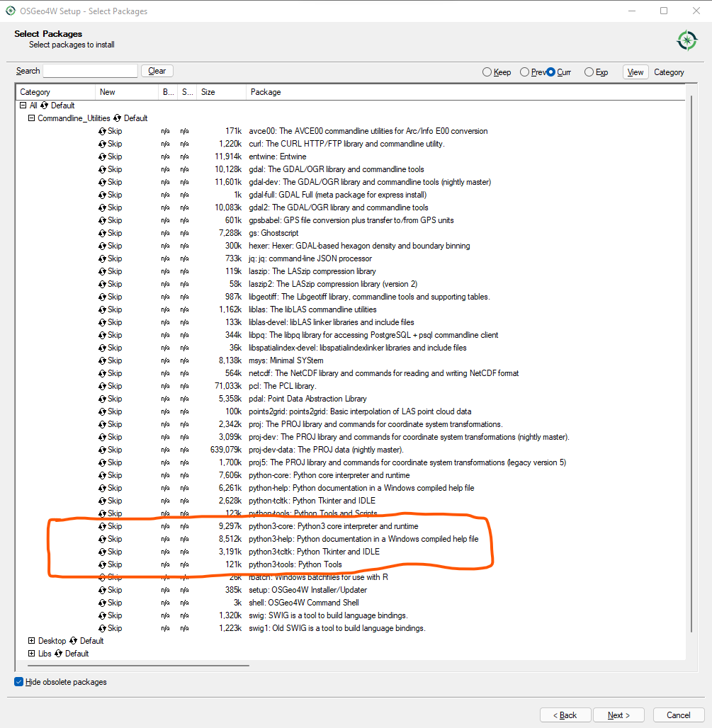712x728 pixels.
Task: Click the B... column header
Action: 168,92
